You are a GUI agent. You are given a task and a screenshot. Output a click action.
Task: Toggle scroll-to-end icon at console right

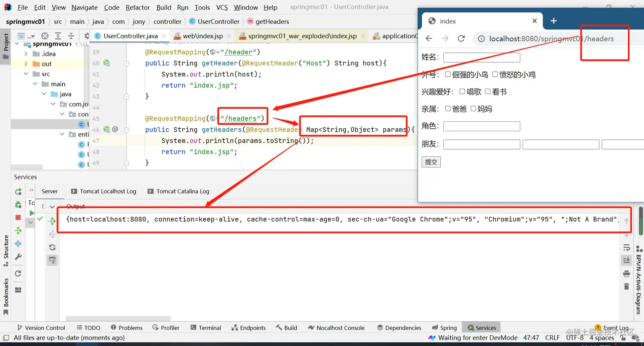pos(626,260)
